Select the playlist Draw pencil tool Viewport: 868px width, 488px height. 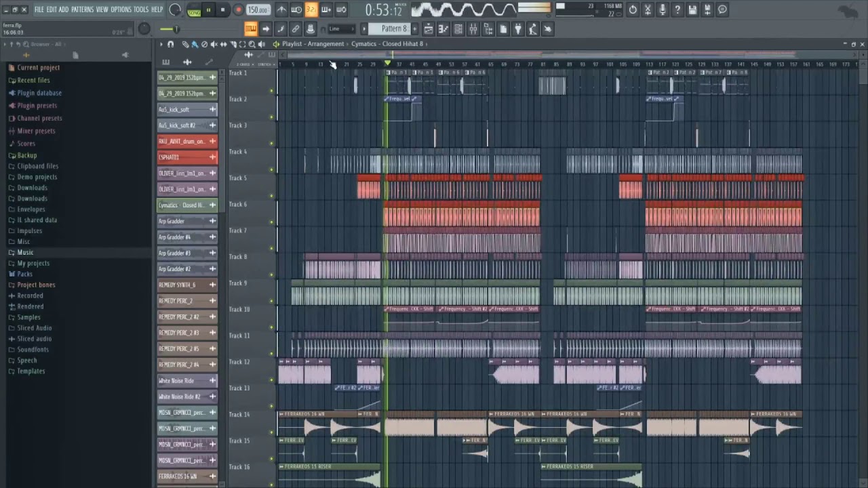(185, 44)
